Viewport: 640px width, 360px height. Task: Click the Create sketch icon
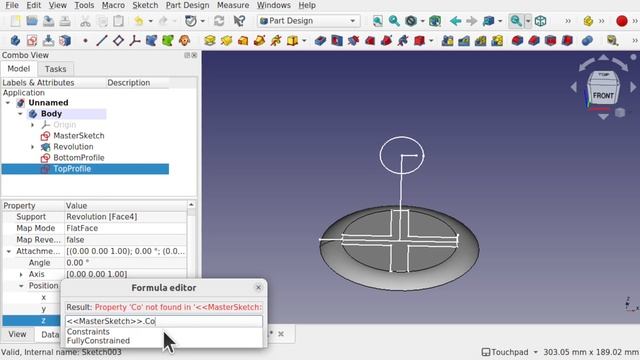tap(32, 40)
